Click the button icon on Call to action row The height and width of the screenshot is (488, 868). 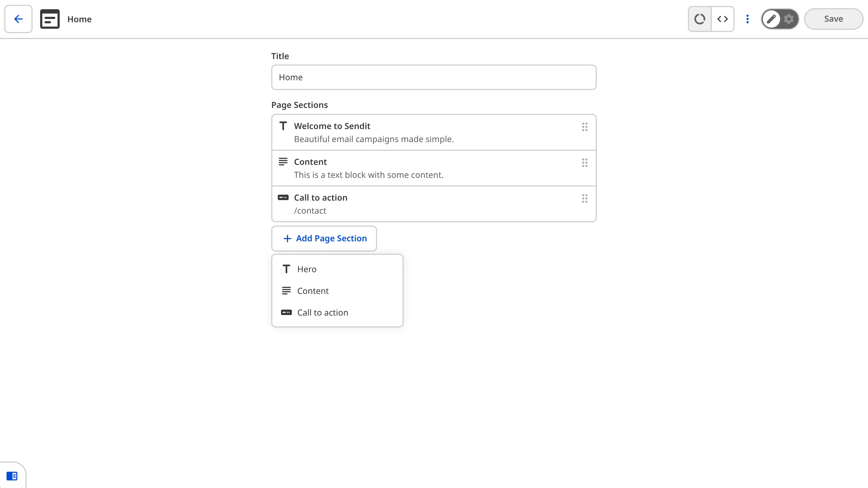(x=283, y=197)
